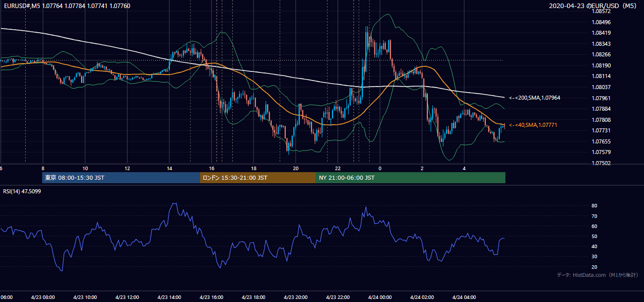The width and height of the screenshot is (644, 302).
Task: Click hour tick 14 under the price chart
Action: coord(169,168)
